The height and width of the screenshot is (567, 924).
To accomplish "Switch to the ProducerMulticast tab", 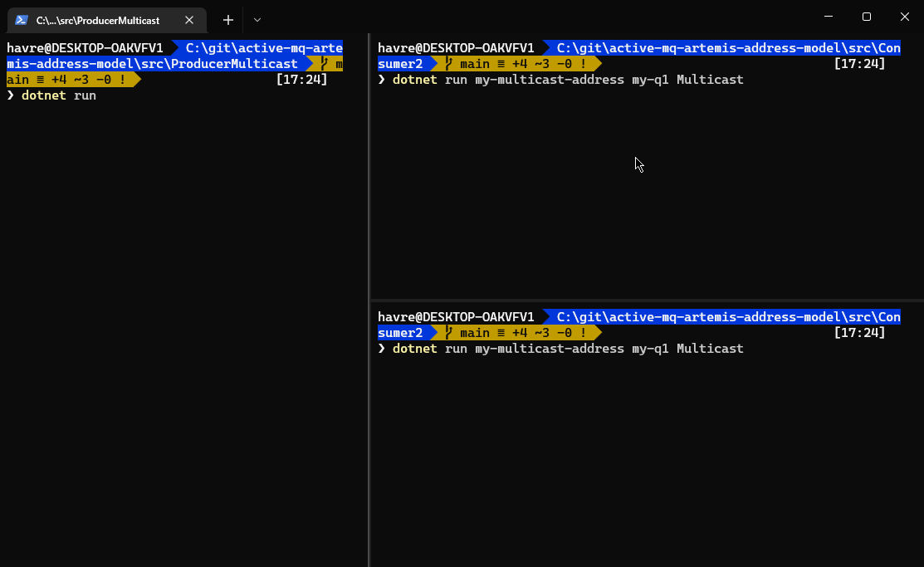I will (100, 20).
